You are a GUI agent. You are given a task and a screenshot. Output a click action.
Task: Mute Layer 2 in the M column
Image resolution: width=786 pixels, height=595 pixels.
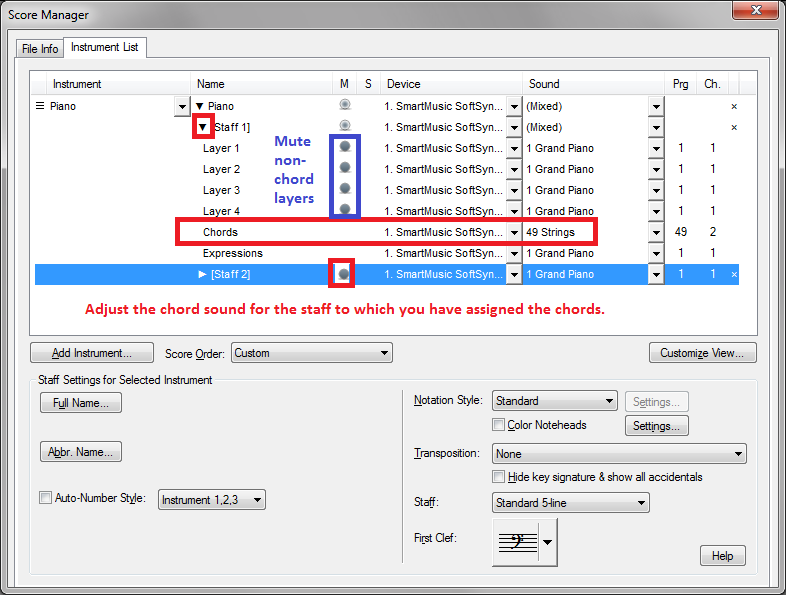pos(345,169)
